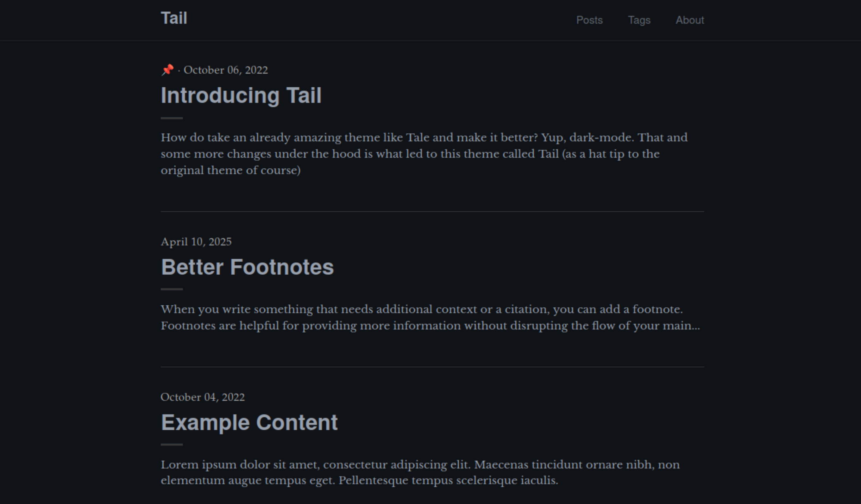
Task: Open the Introducing Tail post
Action: point(241,96)
